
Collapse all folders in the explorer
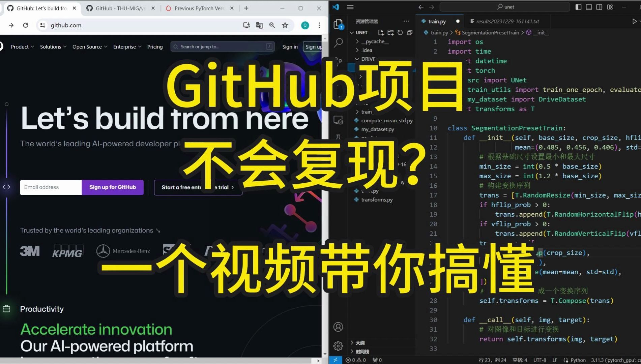pos(410,32)
